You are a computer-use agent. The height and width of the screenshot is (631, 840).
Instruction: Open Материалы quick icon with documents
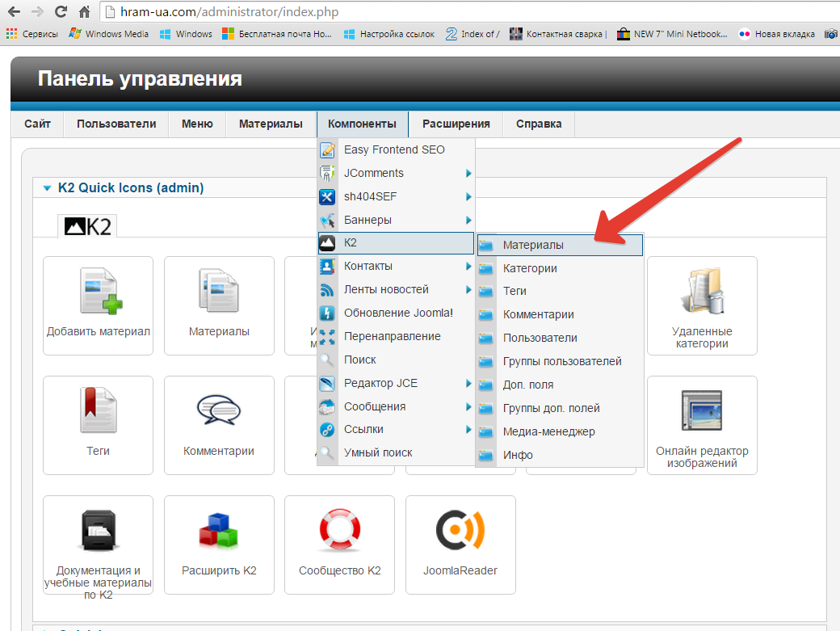pos(219,306)
